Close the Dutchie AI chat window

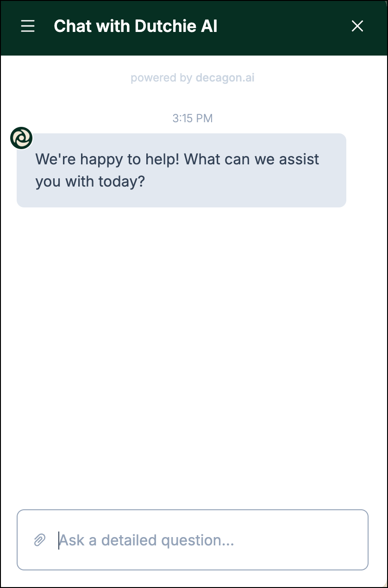point(357,26)
